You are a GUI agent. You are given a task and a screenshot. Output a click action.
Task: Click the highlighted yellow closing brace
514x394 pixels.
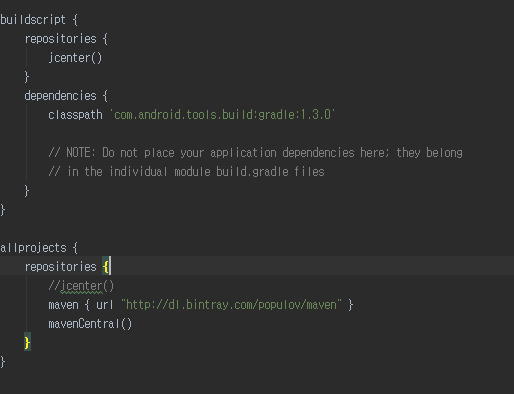pyautogui.click(x=27, y=342)
